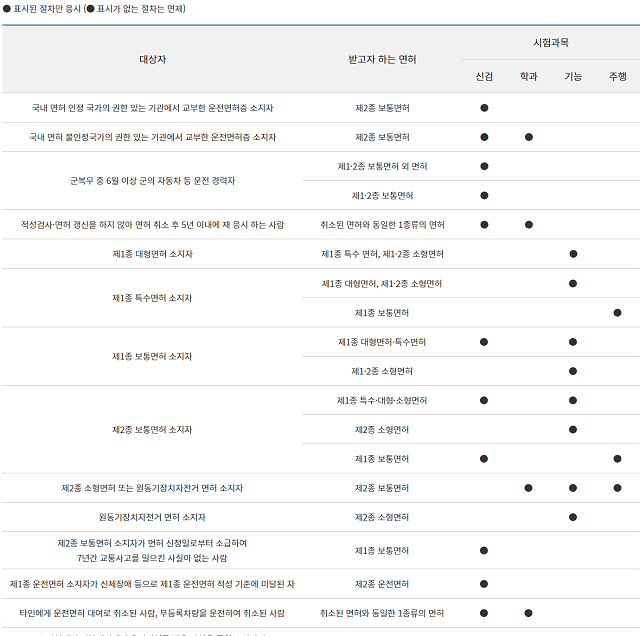Click the '제2종 운전면허' cell
The width and height of the screenshot is (640, 636).
pyautogui.click(x=382, y=584)
